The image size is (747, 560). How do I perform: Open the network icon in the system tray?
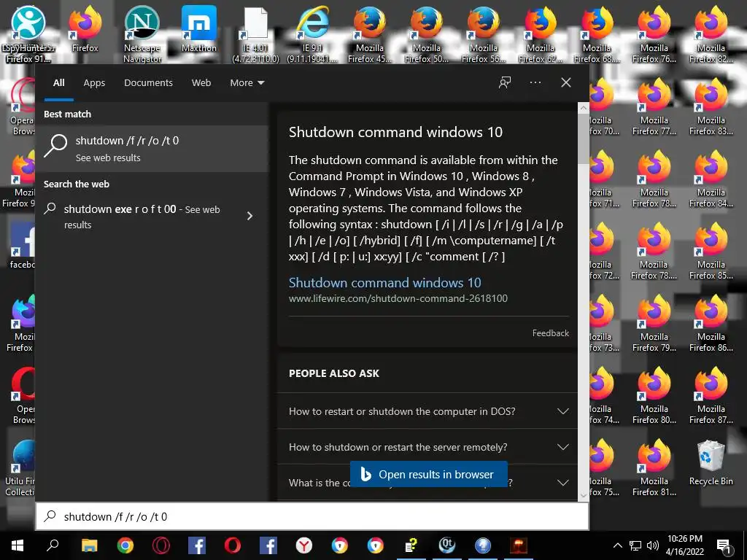click(x=635, y=545)
